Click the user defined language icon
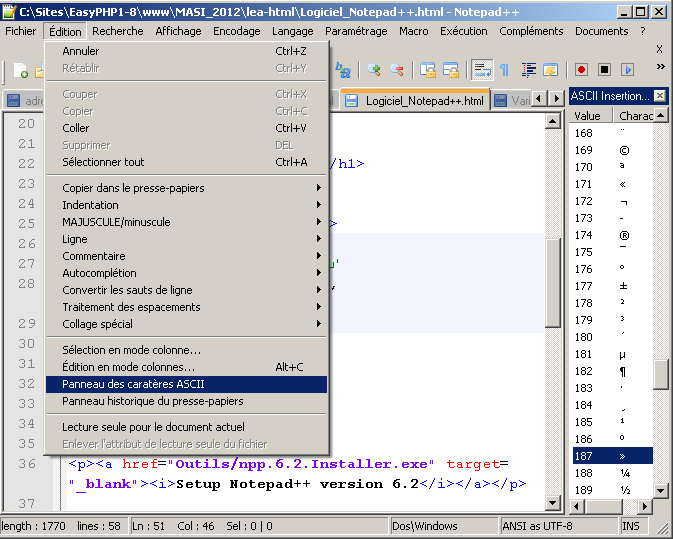 click(551, 70)
